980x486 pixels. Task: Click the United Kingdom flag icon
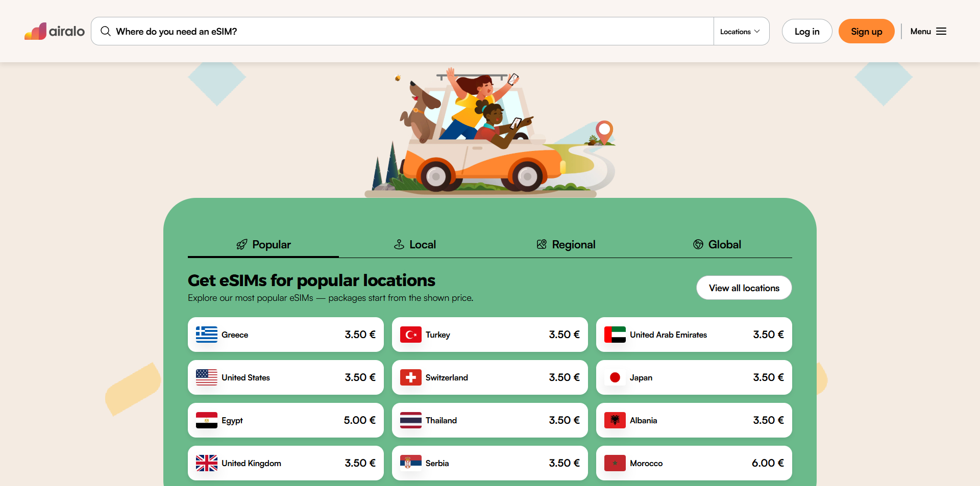coord(206,463)
